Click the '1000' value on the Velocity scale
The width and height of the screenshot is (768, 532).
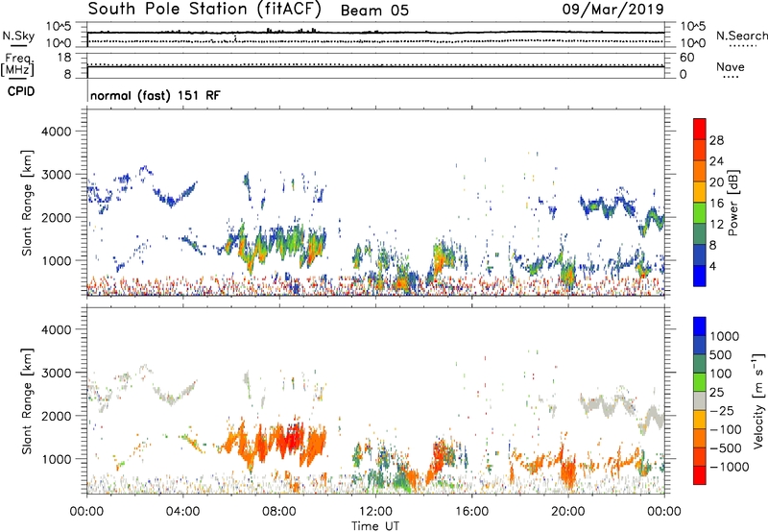pos(725,336)
